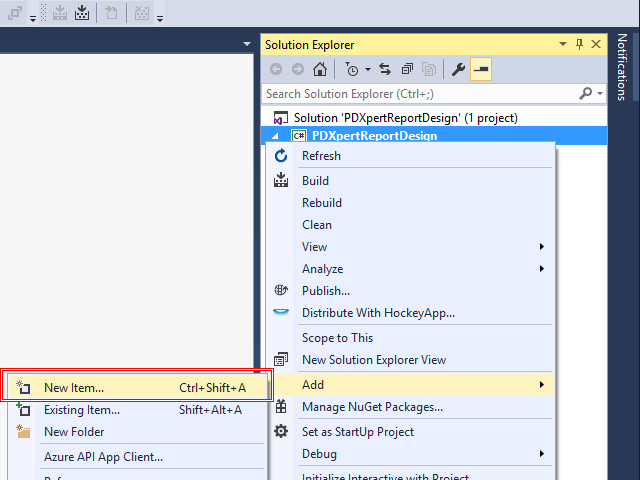Click the Build icon in context menu
This screenshot has height=480, width=640.
tap(281, 180)
